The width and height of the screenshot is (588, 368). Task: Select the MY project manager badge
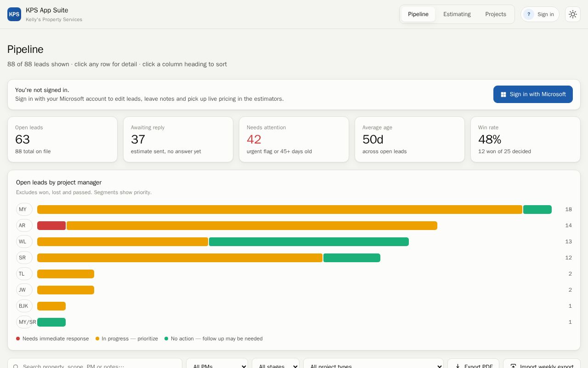click(x=24, y=209)
